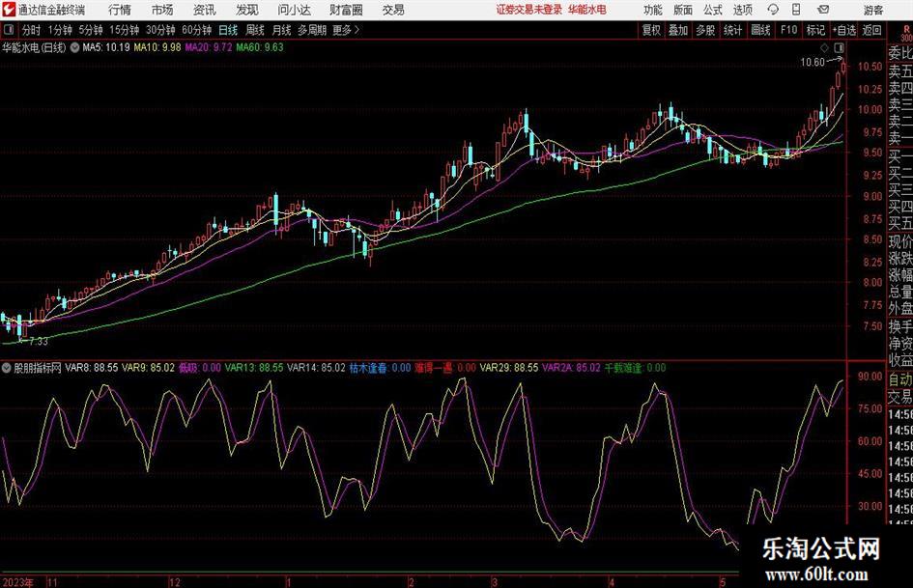Switch to the 周线 weekly period
The image size is (913, 588).
click(x=255, y=30)
